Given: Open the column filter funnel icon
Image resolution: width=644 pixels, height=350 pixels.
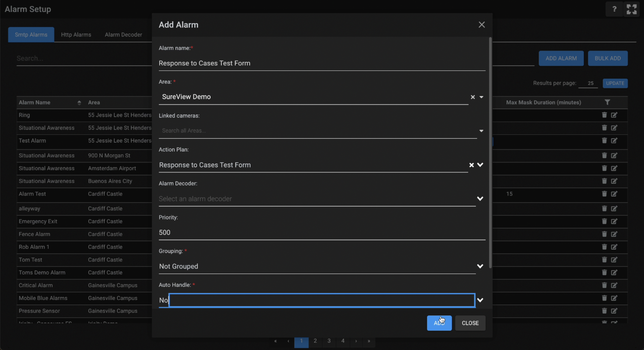Looking at the screenshot, I should click(607, 102).
